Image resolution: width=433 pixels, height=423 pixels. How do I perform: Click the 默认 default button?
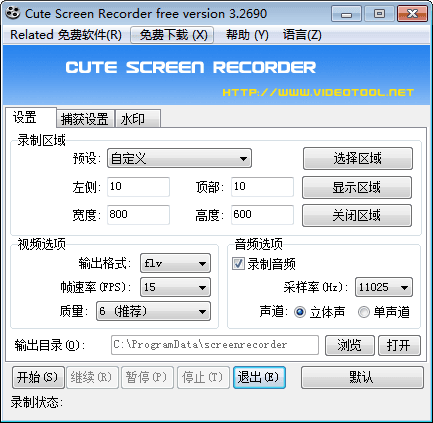pos(362,377)
